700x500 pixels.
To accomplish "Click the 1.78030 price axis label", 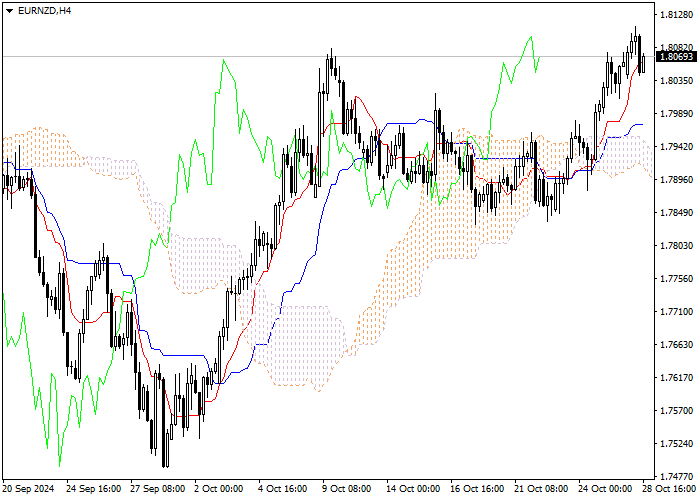I will point(677,246).
